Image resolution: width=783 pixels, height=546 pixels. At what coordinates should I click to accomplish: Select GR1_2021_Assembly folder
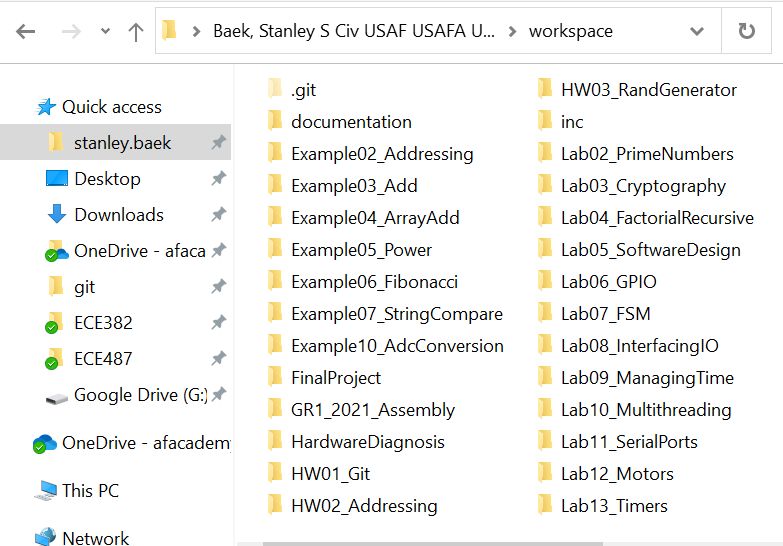(361, 410)
